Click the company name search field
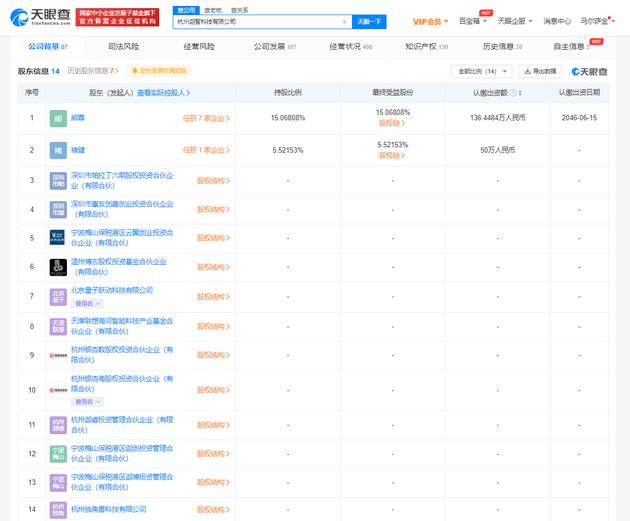Viewport: 630px width, 521px height. click(x=260, y=20)
